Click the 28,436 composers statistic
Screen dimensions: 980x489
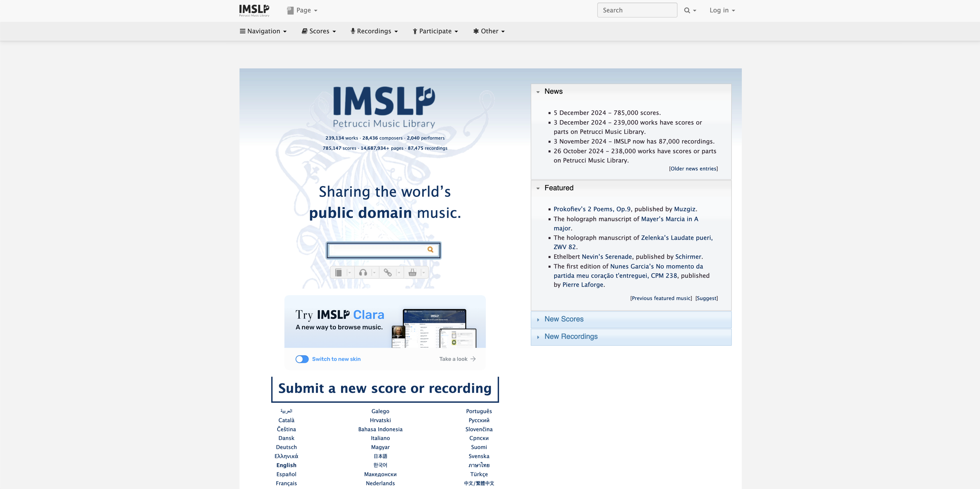click(x=382, y=138)
